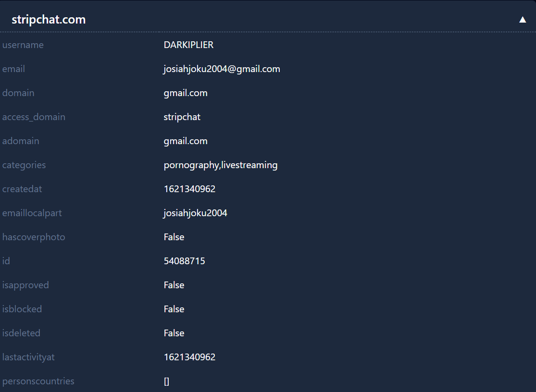Click the adomain field label
536x392 pixels.
coord(21,141)
